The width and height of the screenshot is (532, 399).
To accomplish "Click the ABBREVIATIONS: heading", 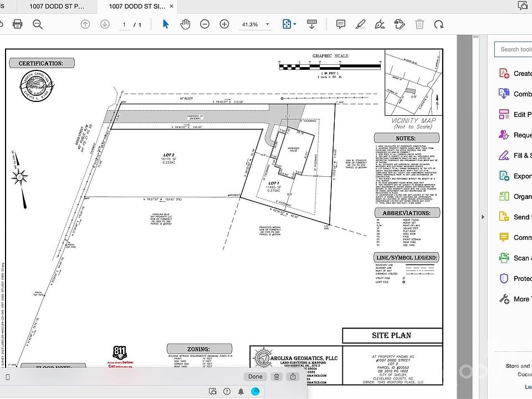I will point(406,213).
